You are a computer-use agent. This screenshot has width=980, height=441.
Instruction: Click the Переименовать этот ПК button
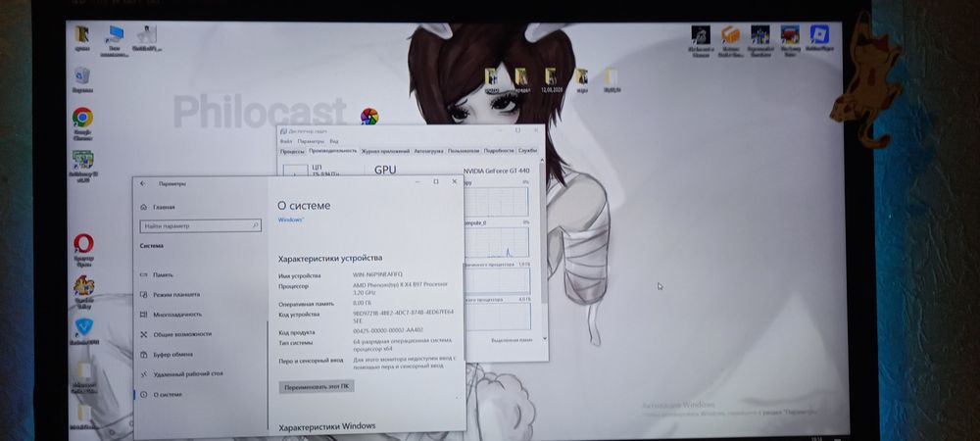317,387
